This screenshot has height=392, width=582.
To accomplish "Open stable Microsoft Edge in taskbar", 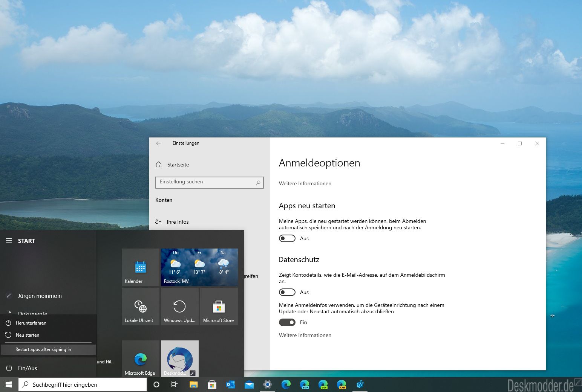I will (x=286, y=384).
